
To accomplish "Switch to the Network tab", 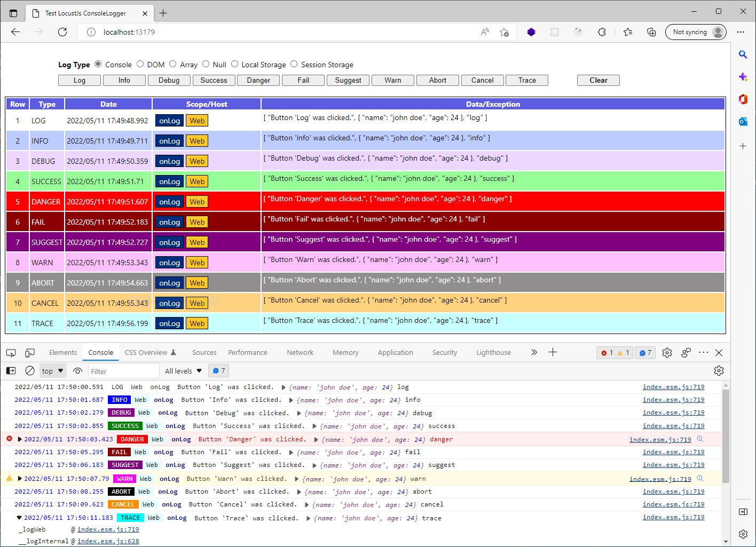I will tap(300, 353).
